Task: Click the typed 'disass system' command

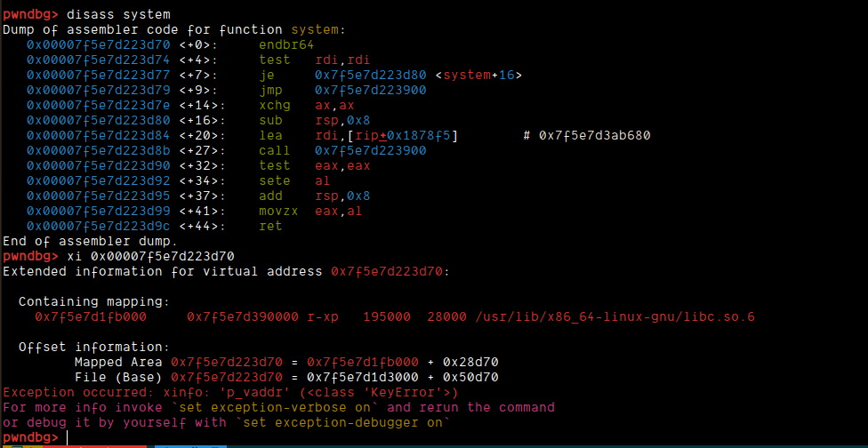Action: coord(118,14)
